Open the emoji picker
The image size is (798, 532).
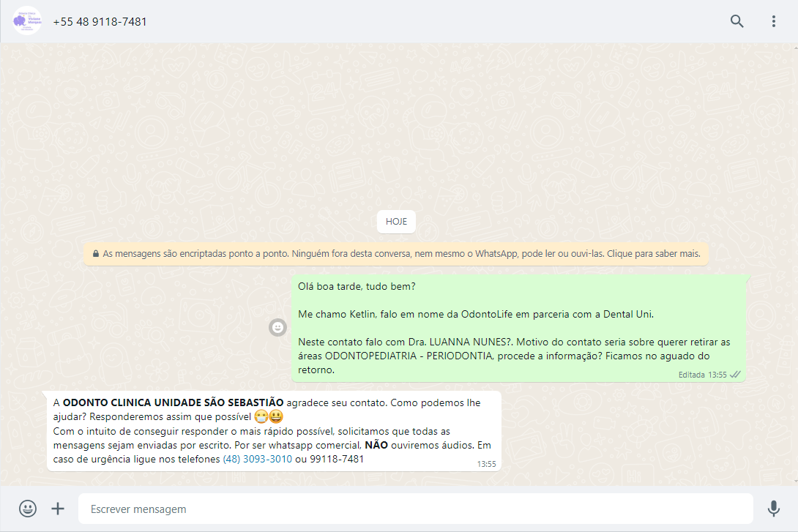[x=28, y=509]
